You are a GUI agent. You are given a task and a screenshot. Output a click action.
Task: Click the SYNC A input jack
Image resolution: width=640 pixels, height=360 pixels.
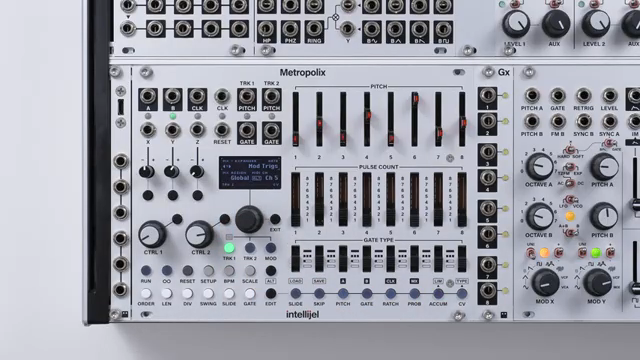[x=609, y=121]
